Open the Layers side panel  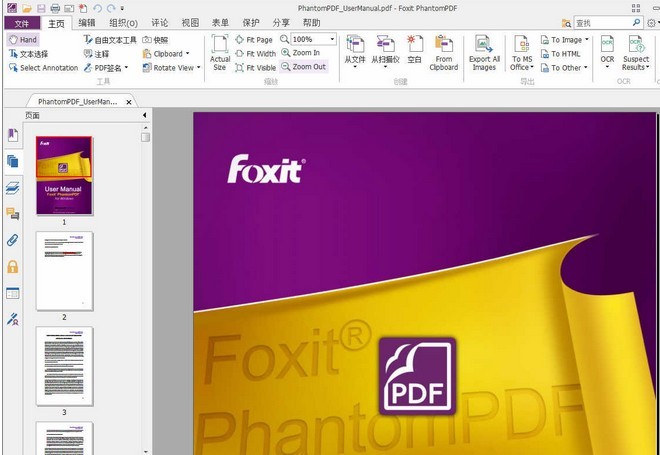point(13,188)
